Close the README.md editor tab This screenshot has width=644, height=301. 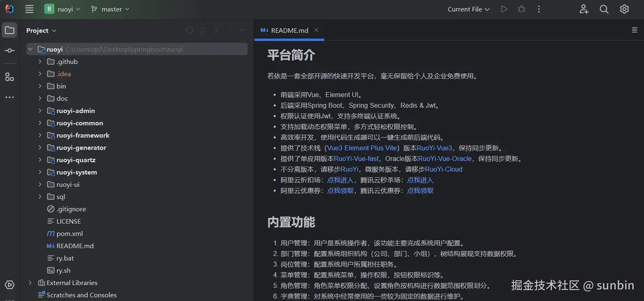coord(316,30)
